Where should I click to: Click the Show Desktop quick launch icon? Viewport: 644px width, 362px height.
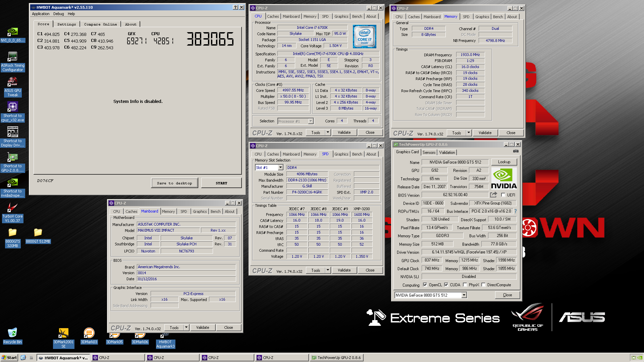tap(31, 358)
